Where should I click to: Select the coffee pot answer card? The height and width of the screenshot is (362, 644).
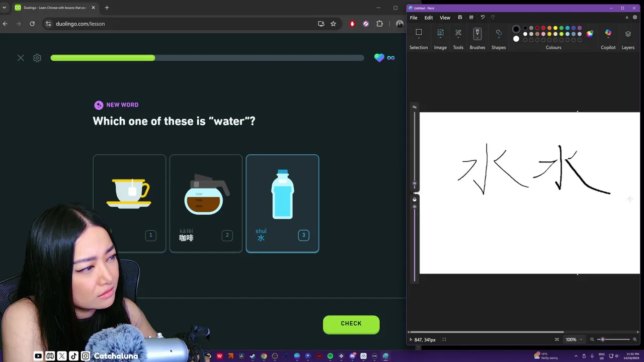(206, 203)
